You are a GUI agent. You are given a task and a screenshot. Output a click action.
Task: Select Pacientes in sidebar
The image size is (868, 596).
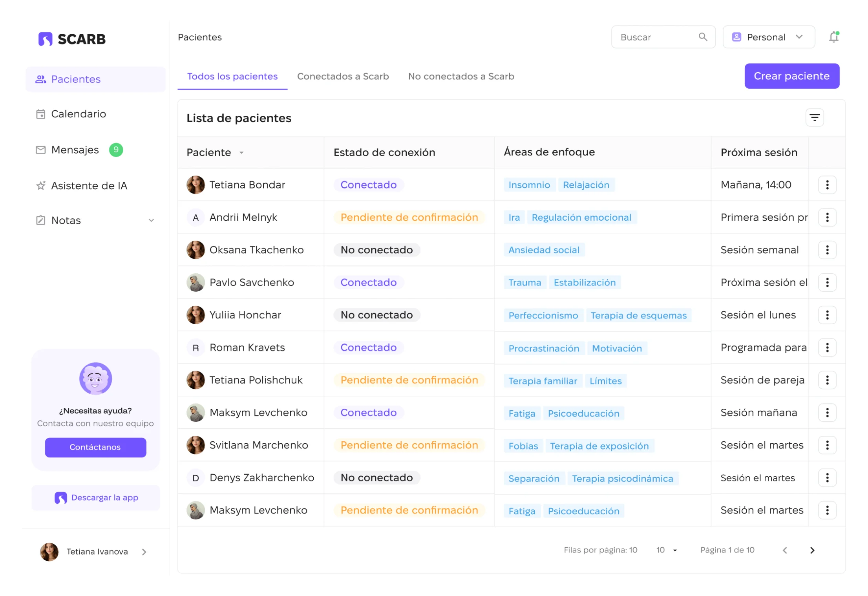[95, 79]
